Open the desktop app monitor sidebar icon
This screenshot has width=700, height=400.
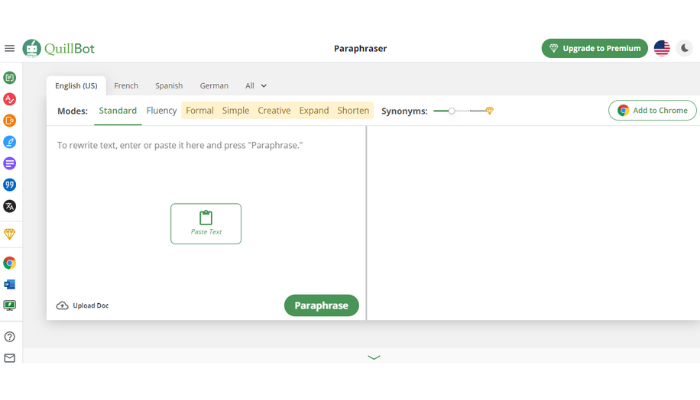[x=9, y=305]
